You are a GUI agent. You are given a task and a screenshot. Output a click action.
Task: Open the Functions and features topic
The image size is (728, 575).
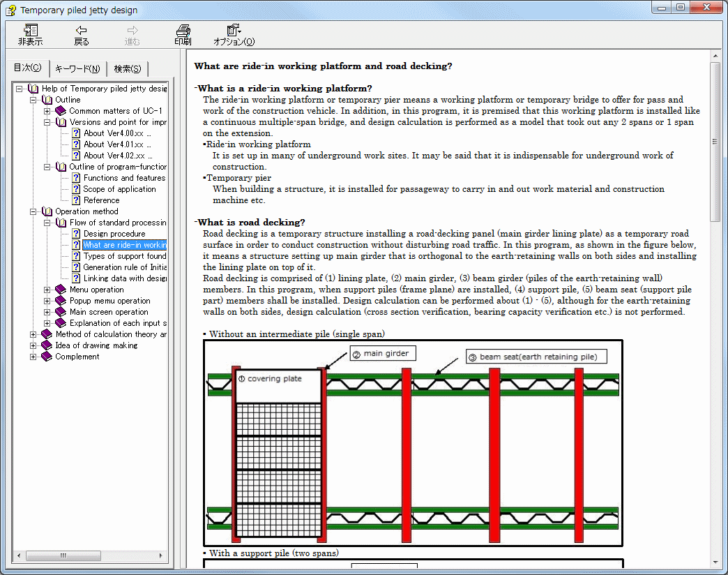[x=124, y=178]
